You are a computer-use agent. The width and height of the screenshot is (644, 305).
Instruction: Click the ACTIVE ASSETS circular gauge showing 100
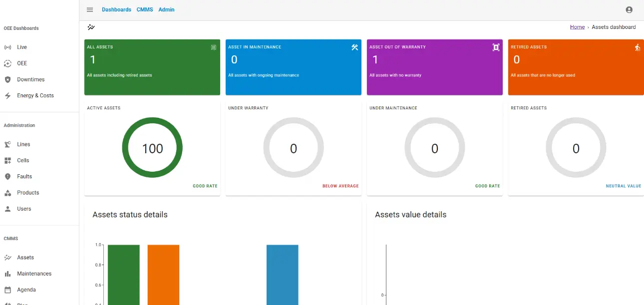click(x=152, y=148)
